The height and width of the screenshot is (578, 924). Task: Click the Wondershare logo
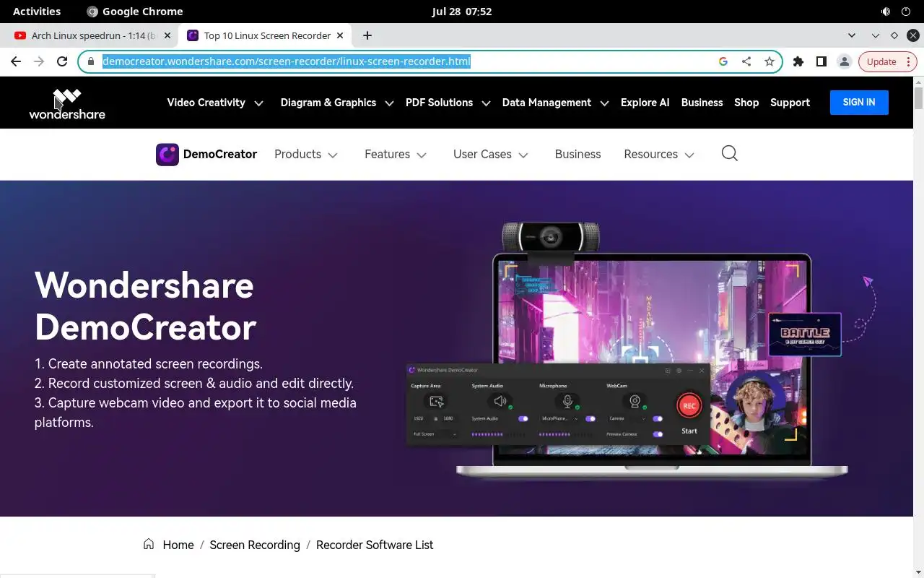[67, 103]
